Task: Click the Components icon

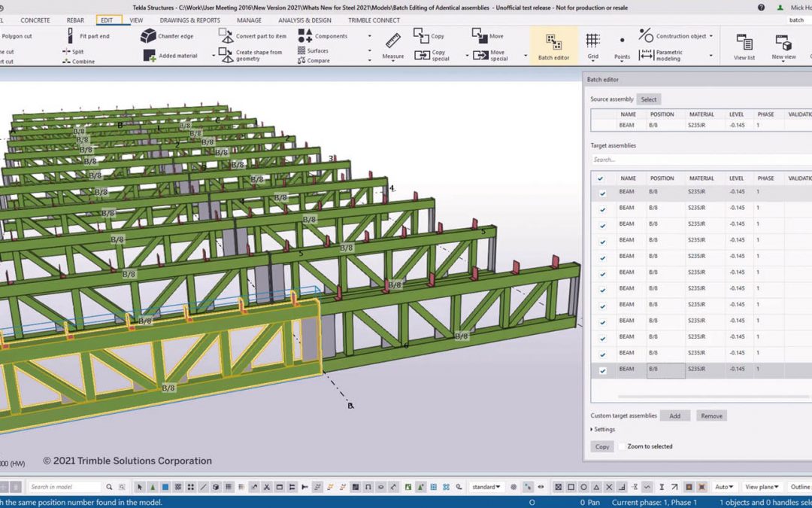Action: tap(305, 36)
